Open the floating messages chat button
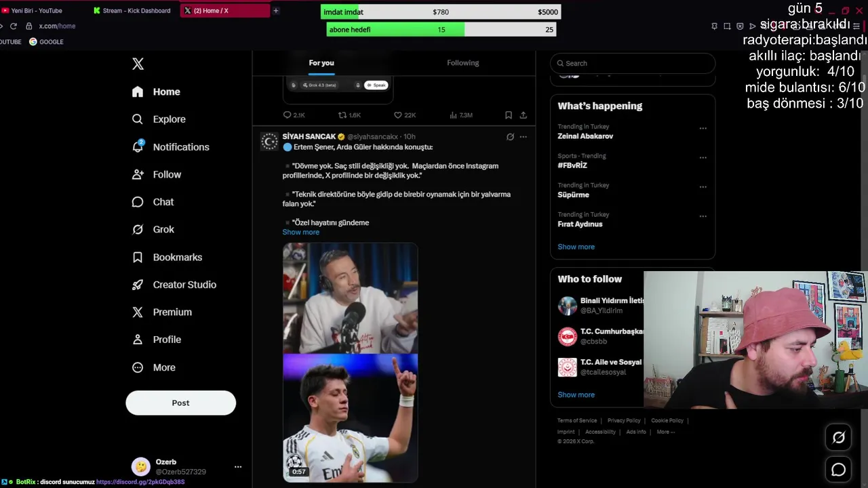868x488 pixels. (x=839, y=470)
